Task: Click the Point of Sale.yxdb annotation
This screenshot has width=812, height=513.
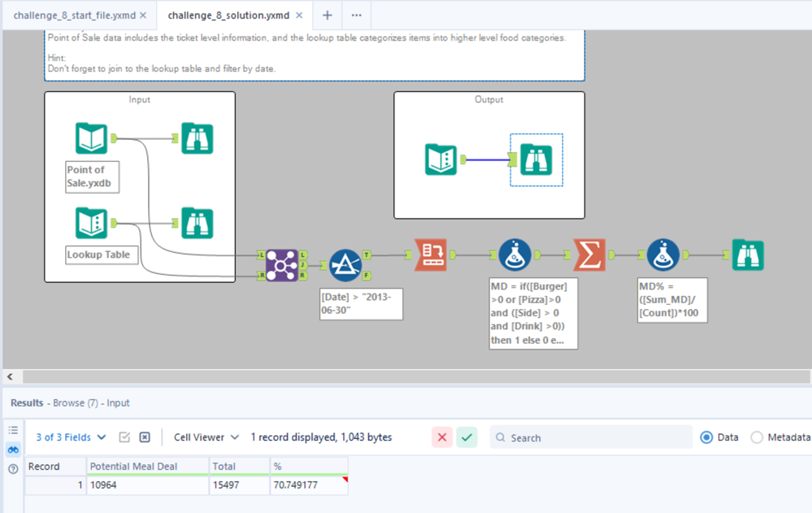Action: pyautogui.click(x=92, y=176)
